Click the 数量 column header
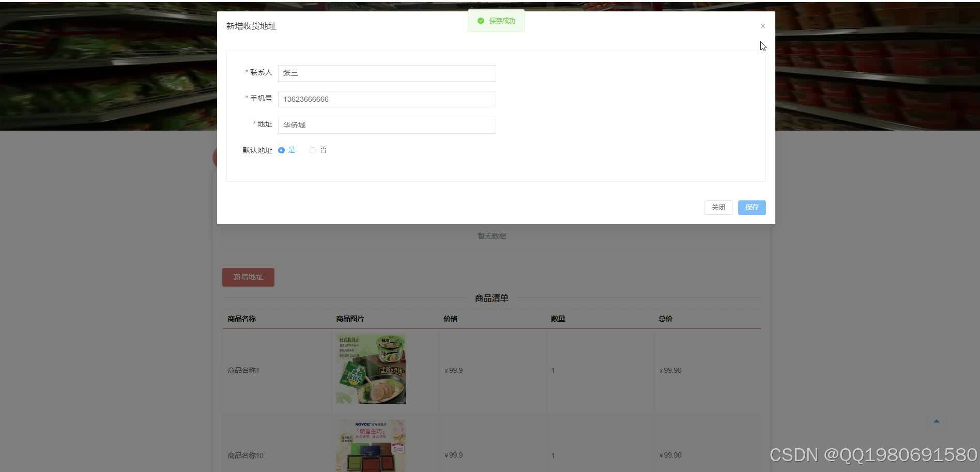The width and height of the screenshot is (980, 472). [558, 319]
